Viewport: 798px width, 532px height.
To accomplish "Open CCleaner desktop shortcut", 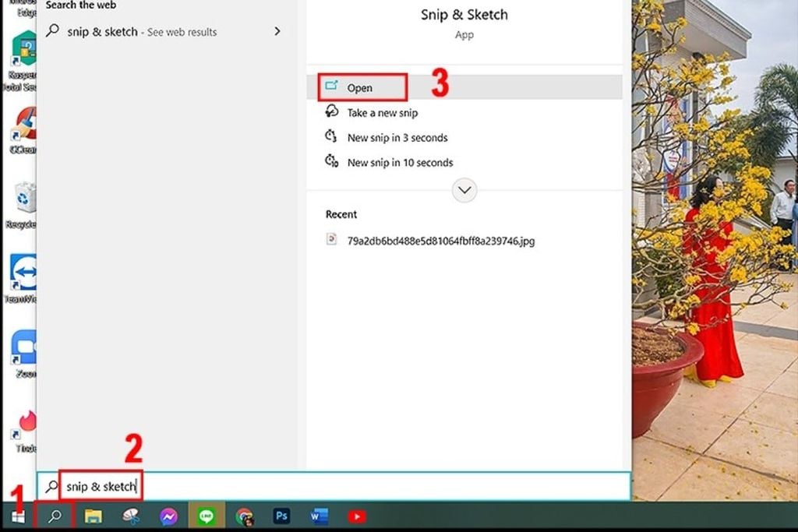I will click(23, 130).
